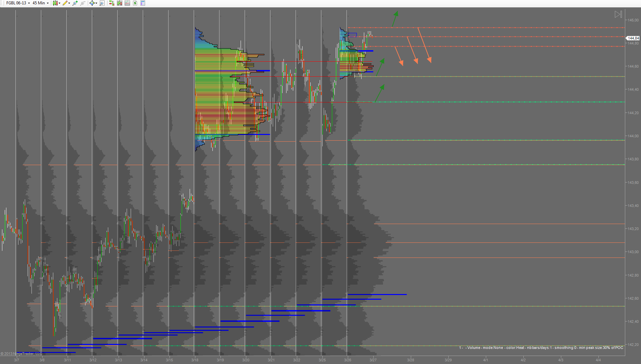Click the 3/27 date on time axis
The width and height of the screenshot is (641, 364).
tap(373, 360)
